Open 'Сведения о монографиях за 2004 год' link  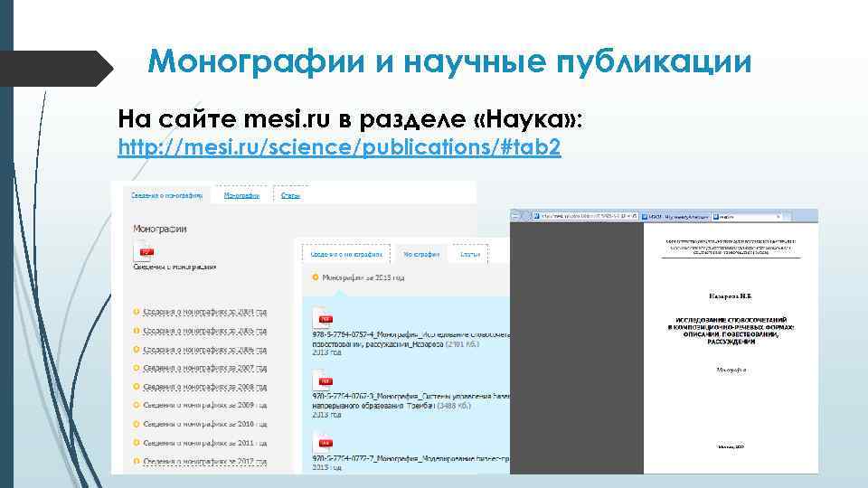[x=205, y=312]
